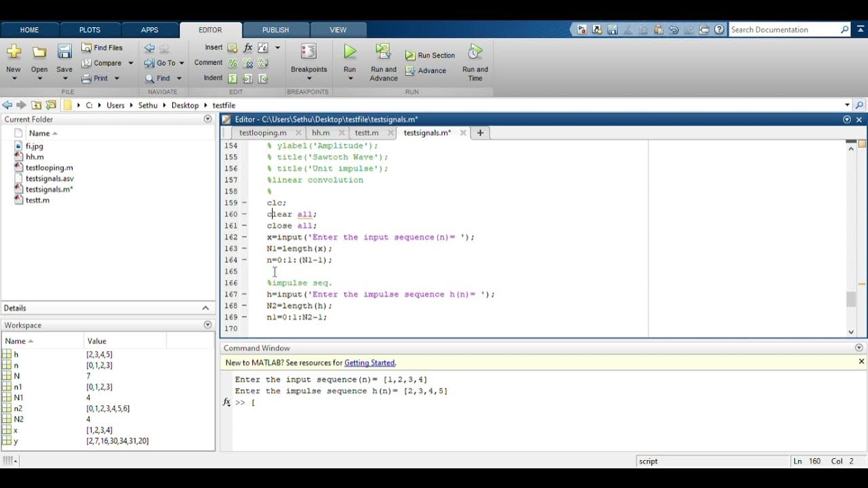The height and width of the screenshot is (488, 868).
Task: Click the Search Documentation field
Action: [784, 30]
